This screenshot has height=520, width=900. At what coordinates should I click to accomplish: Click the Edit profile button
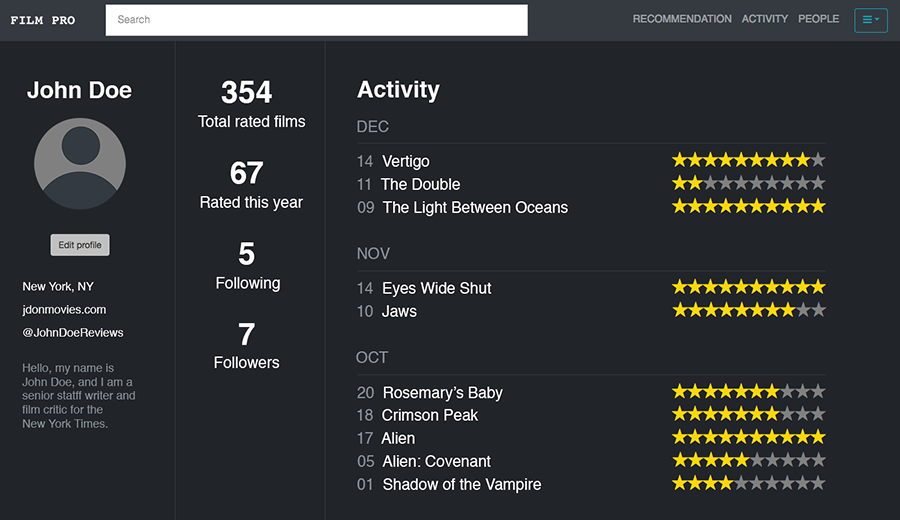coord(80,245)
